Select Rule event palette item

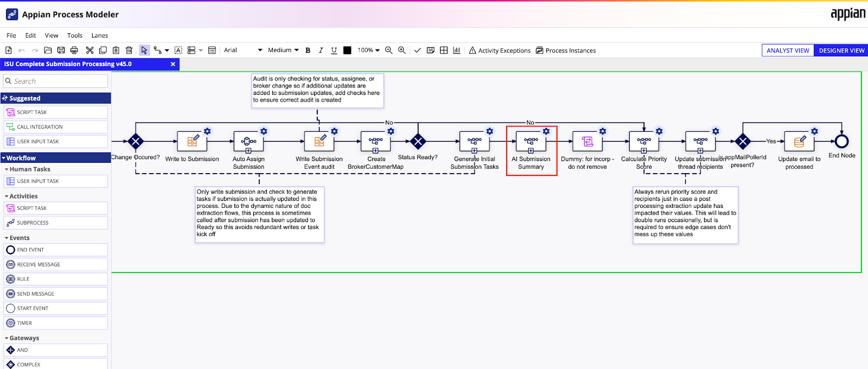click(x=56, y=279)
